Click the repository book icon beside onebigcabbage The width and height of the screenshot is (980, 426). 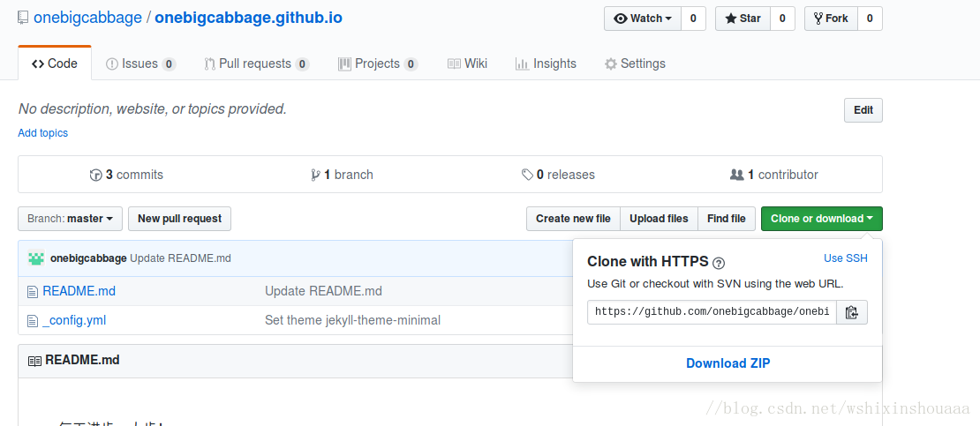click(23, 18)
